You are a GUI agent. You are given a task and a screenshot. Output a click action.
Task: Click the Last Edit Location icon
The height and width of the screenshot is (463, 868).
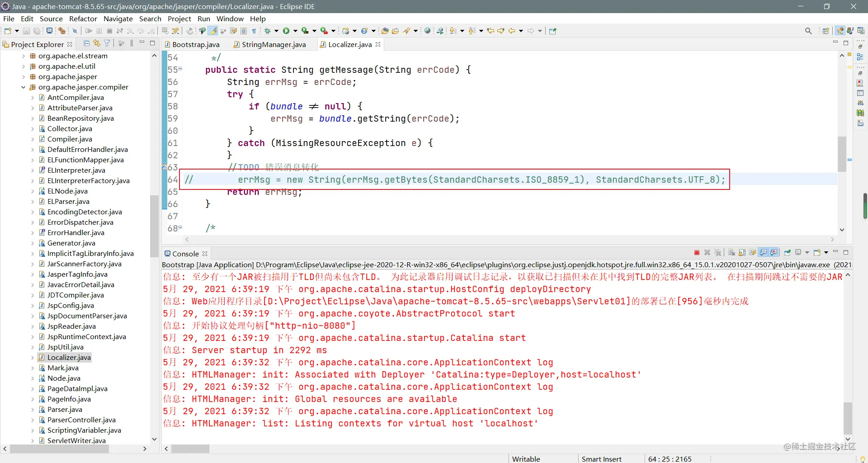click(491, 31)
